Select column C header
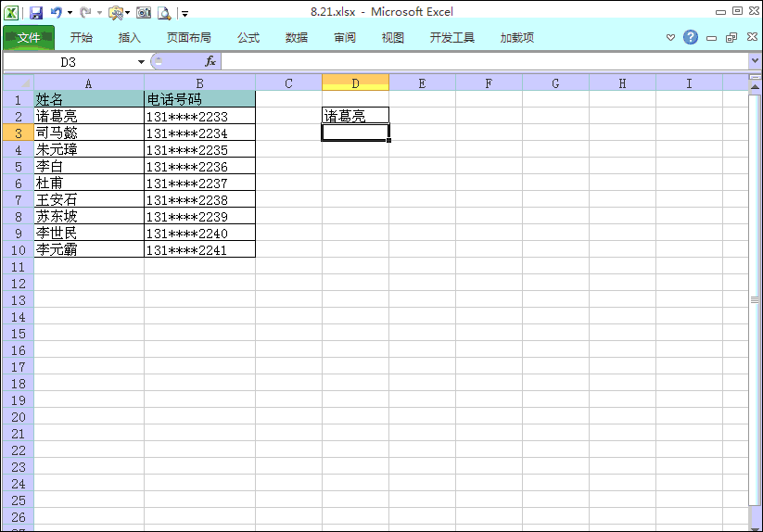The image size is (763, 532). click(288, 83)
